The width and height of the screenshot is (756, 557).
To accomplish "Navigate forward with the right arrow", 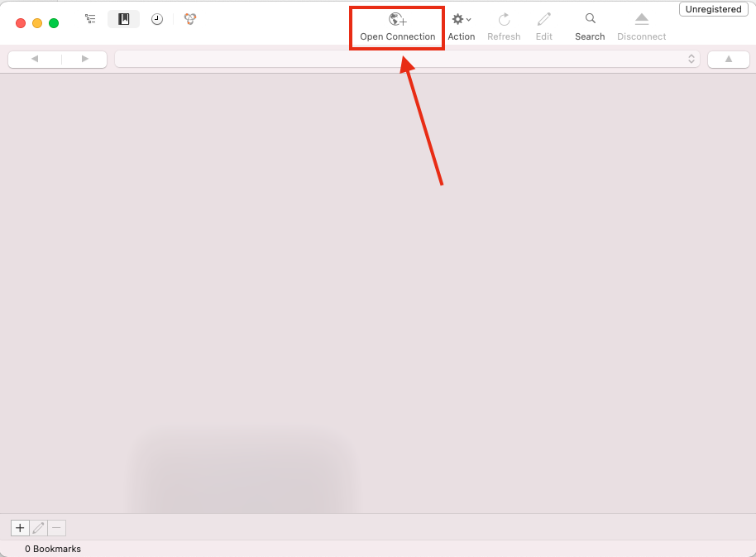I will pos(84,59).
